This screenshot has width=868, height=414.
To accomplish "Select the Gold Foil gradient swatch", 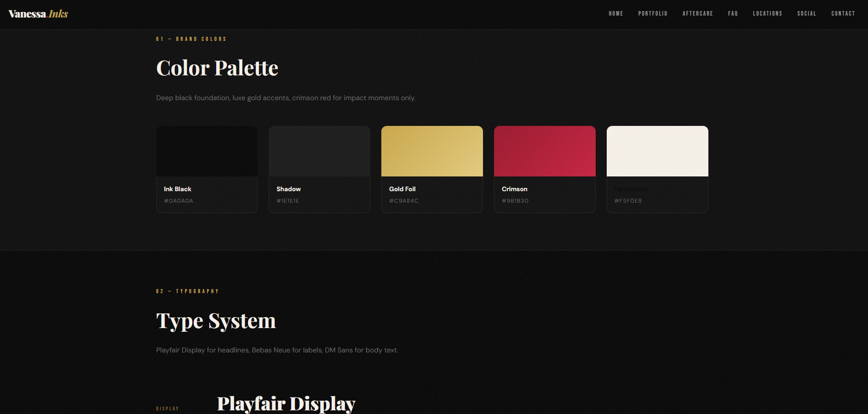I will point(431,151).
